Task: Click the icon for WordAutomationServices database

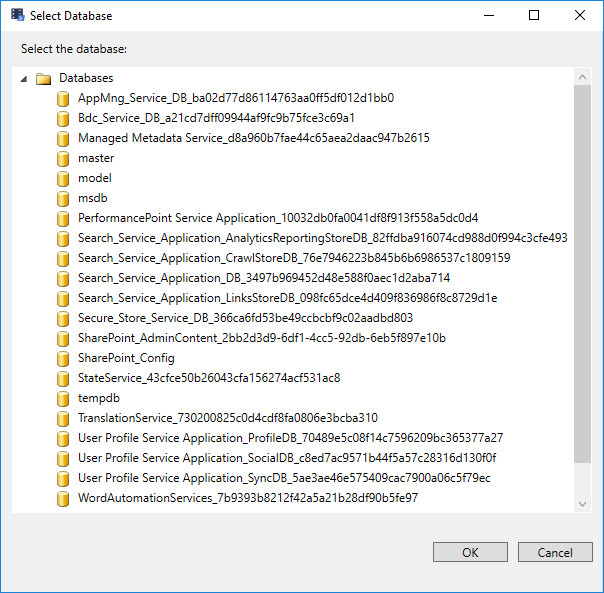Action: point(63,498)
